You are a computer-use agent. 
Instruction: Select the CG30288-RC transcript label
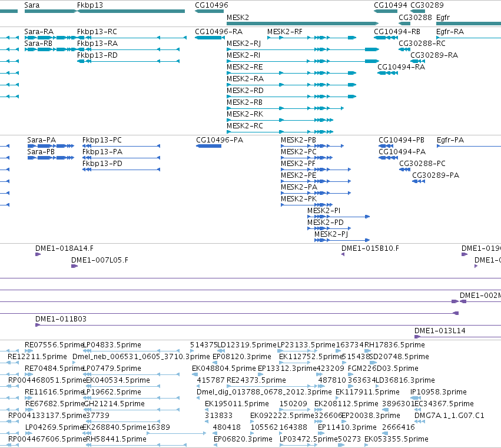(x=422, y=44)
